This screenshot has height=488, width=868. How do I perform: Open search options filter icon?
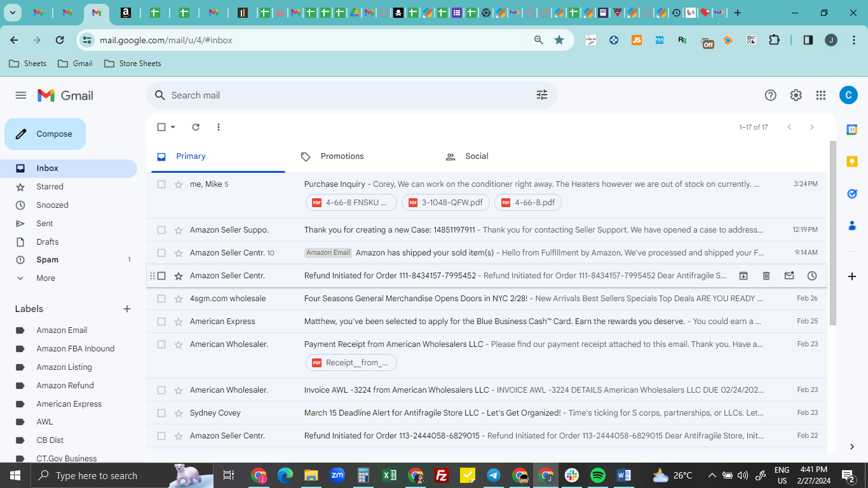(542, 95)
